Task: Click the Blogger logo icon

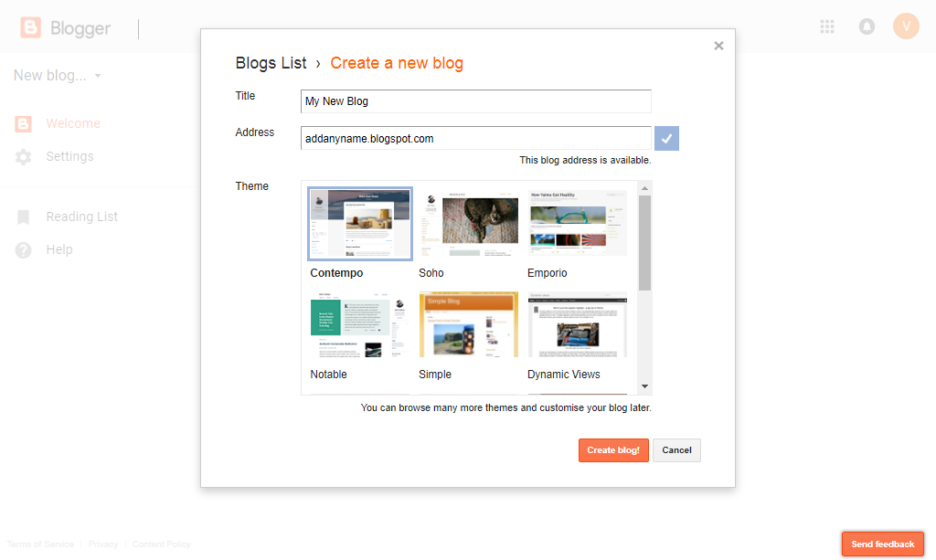Action: click(x=31, y=28)
